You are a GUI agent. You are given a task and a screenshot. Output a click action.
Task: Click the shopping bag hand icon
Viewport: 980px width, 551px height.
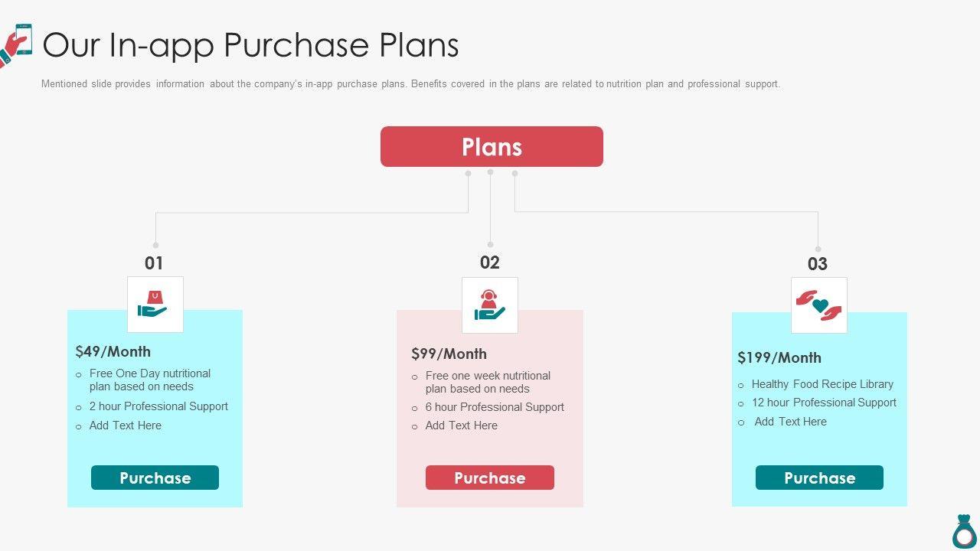[x=155, y=304]
